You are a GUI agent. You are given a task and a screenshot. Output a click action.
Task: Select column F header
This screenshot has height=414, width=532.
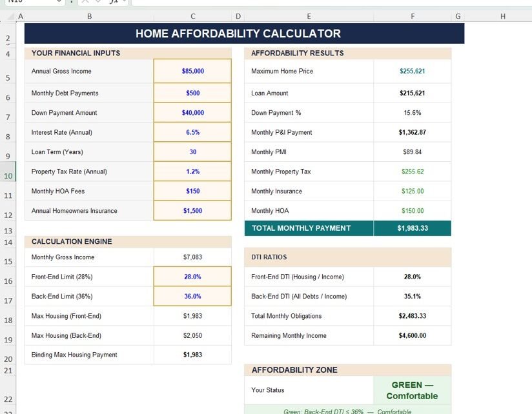(412, 16)
